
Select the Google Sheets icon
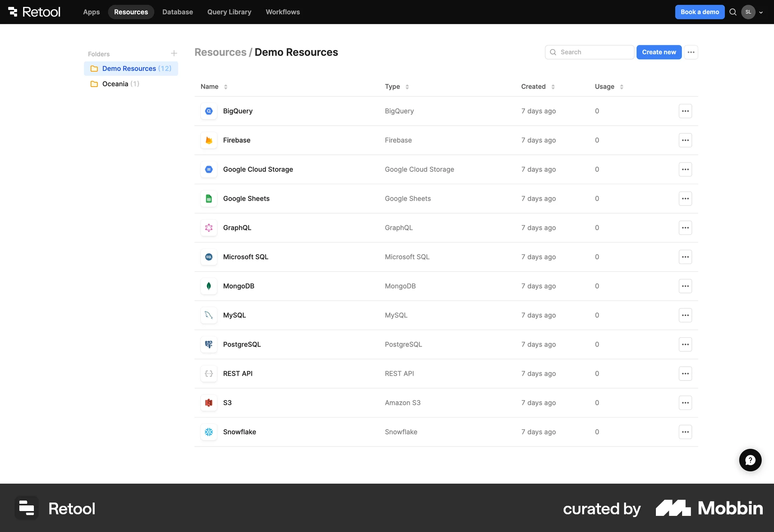[x=209, y=198]
